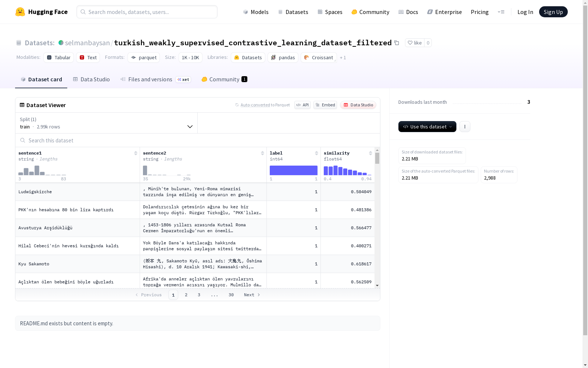The image size is (588, 368).
Task: Click the 0.504049 similarity value
Action: tap(361, 192)
